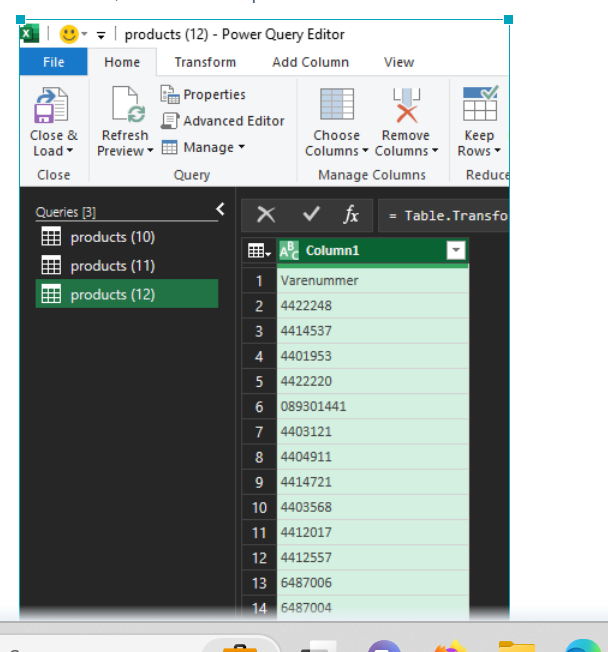
Task: Expand the Remove Columns dropdown arrow
Action: coord(435,151)
